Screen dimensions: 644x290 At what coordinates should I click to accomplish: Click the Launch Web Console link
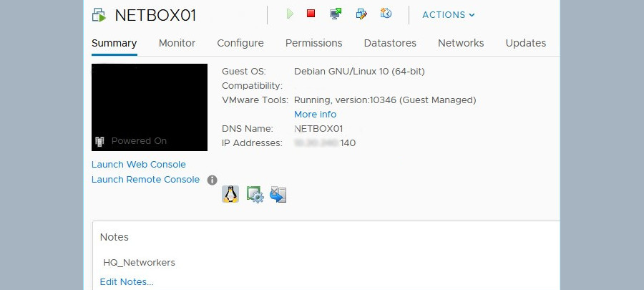pos(138,165)
